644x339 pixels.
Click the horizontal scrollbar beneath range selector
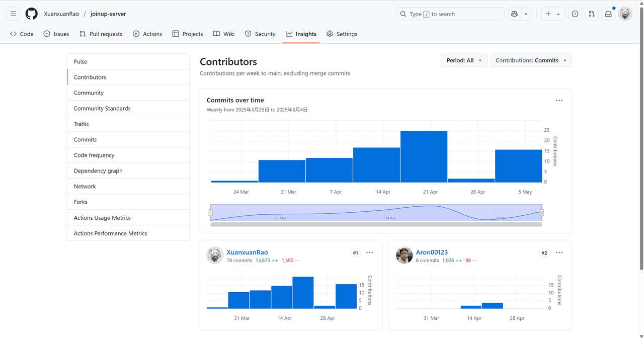(376, 224)
